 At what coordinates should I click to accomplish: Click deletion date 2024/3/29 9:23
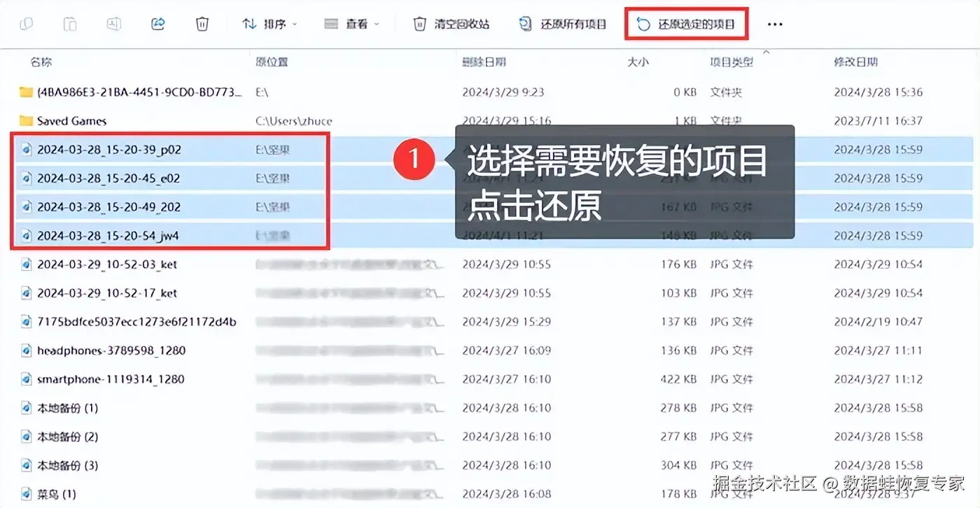503,92
